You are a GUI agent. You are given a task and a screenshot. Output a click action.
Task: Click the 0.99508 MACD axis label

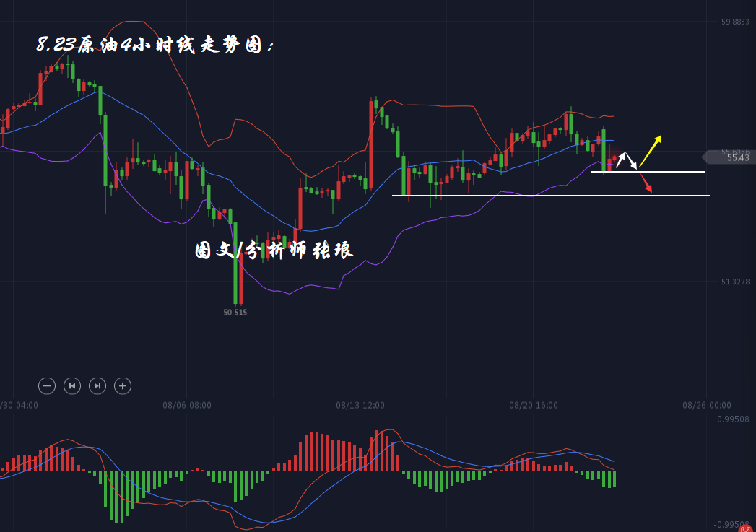pos(733,419)
